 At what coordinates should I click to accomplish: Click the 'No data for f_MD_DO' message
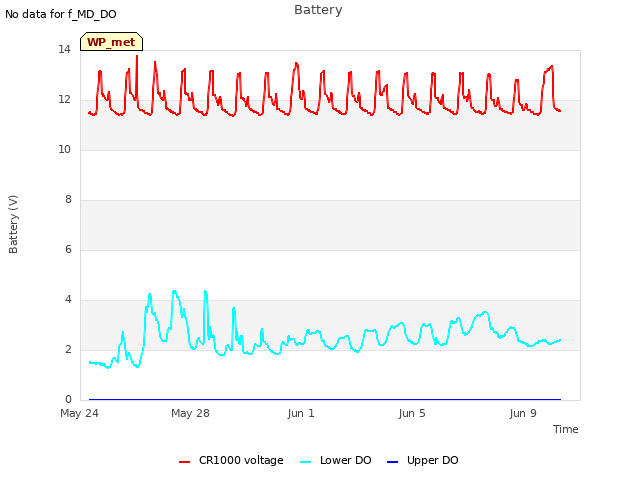click(61, 14)
